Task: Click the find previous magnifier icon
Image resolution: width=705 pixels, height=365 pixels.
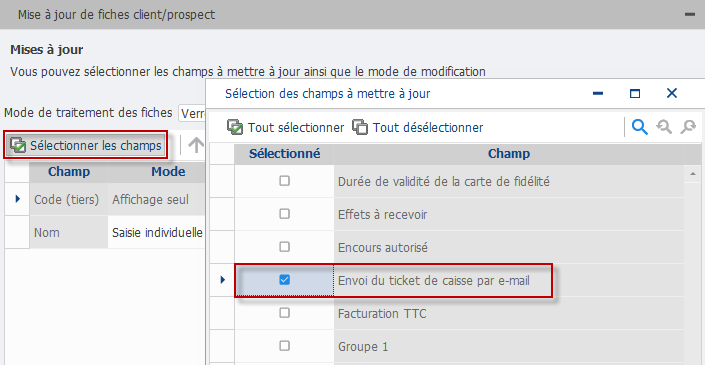Action: point(664,128)
